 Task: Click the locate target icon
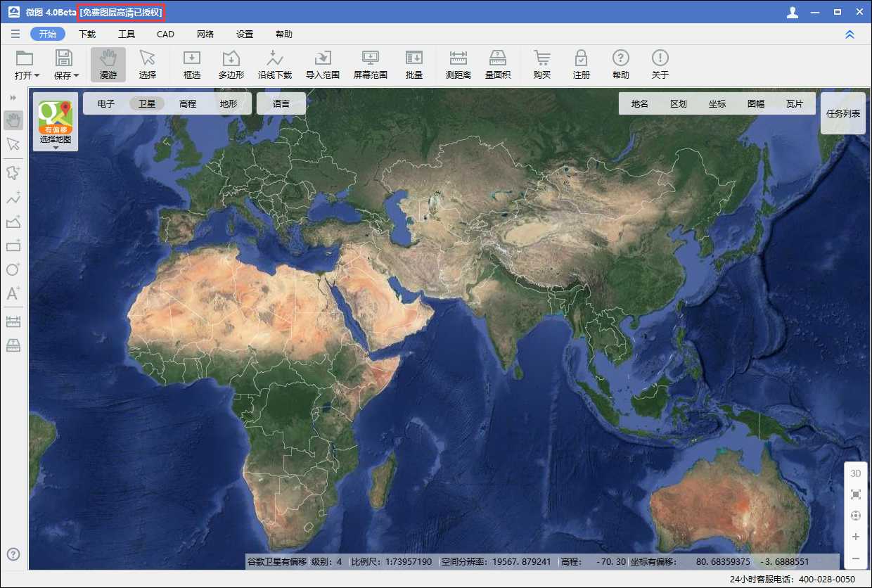click(856, 516)
